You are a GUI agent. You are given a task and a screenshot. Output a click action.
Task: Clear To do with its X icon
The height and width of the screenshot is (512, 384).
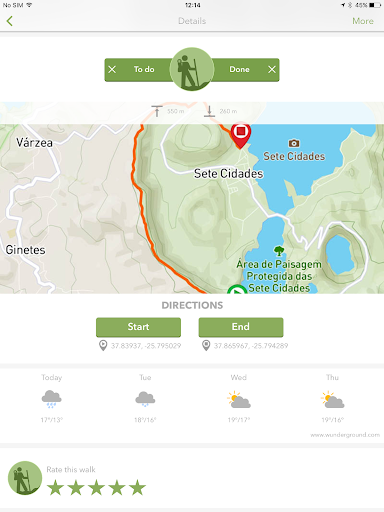pos(112,69)
